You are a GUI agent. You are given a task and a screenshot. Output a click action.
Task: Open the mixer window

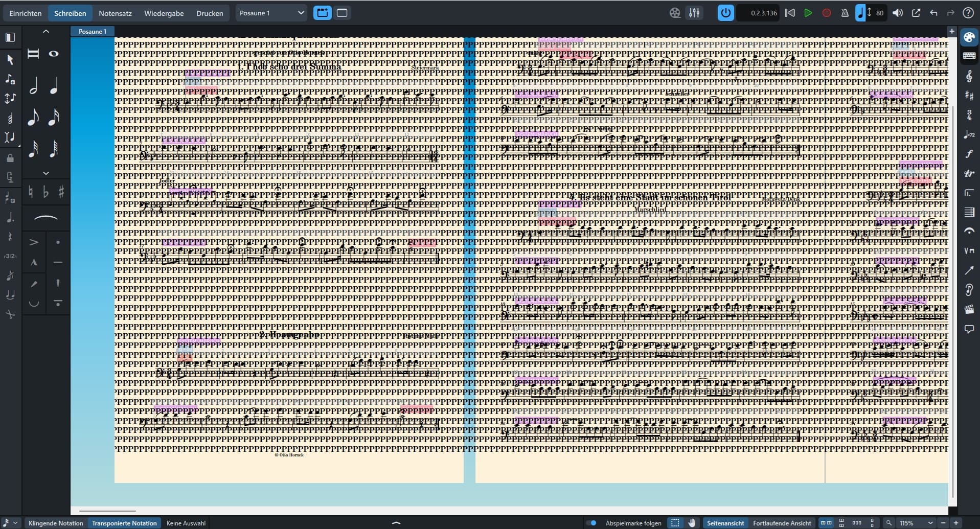point(694,13)
